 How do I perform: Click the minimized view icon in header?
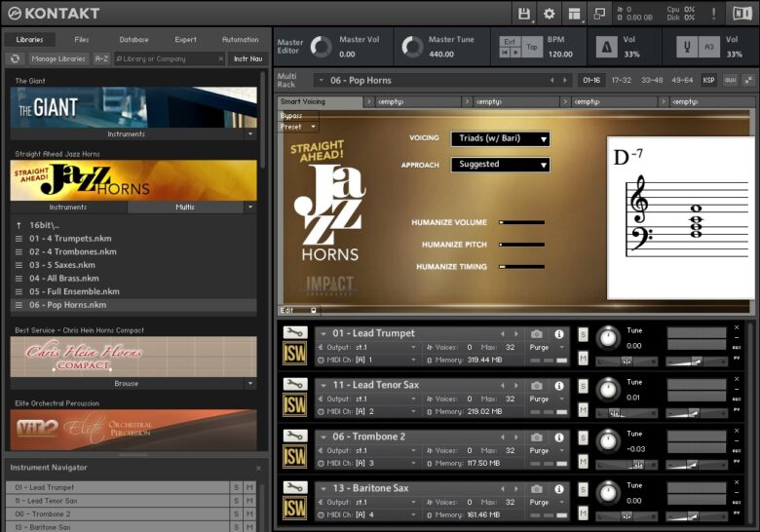coord(599,14)
